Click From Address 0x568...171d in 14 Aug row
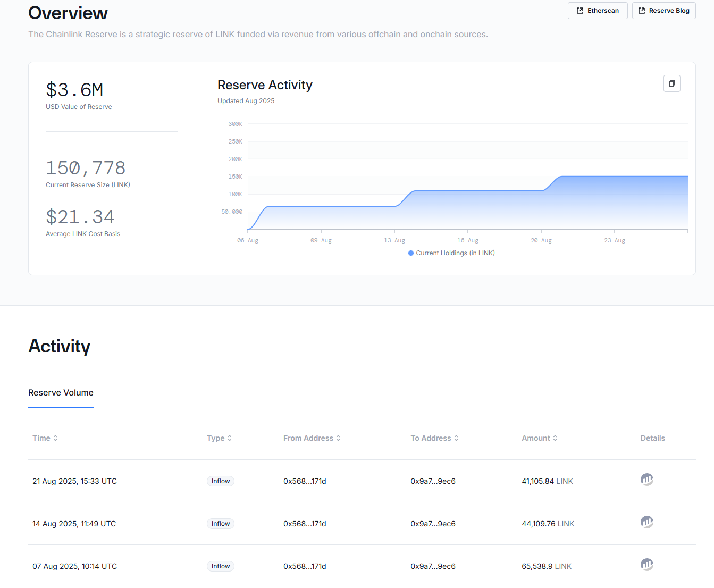714x588 pixels. tap(305, 524)
